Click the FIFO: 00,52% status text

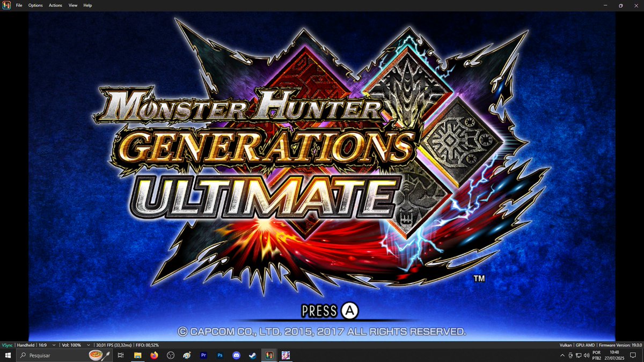coord(147,345)
